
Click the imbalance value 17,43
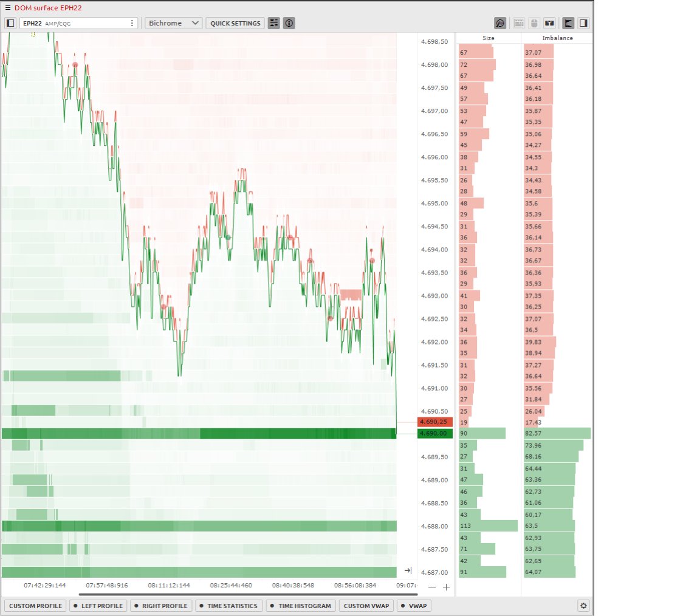point(533,422)
